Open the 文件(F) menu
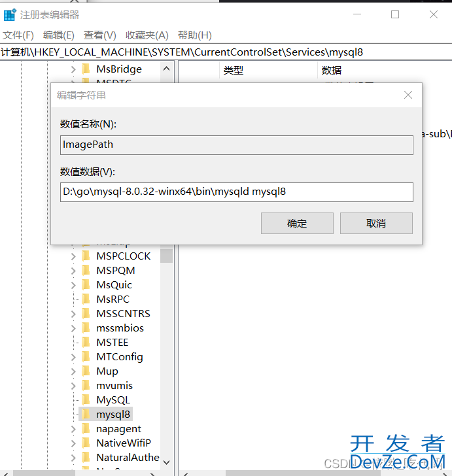 click(x=18, y=35)
